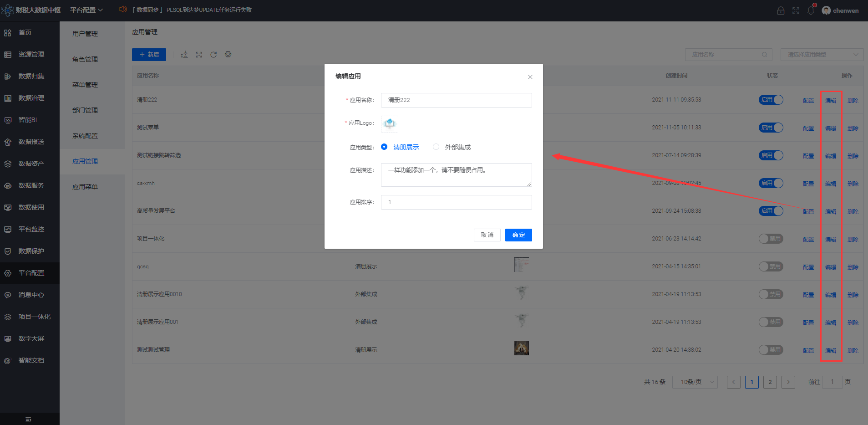Toggle fullscreen icon in top bar
Viewport: 868px width, 425px height.
(796, 10)
